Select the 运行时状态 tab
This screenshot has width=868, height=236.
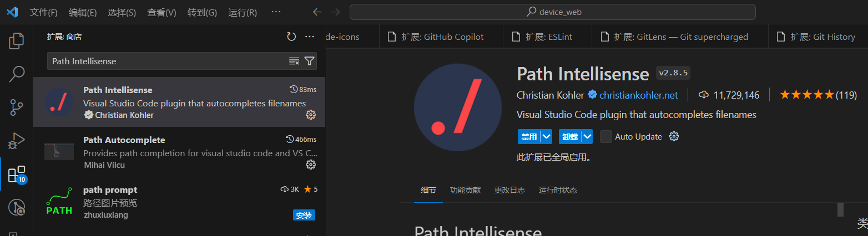[558, 190]
